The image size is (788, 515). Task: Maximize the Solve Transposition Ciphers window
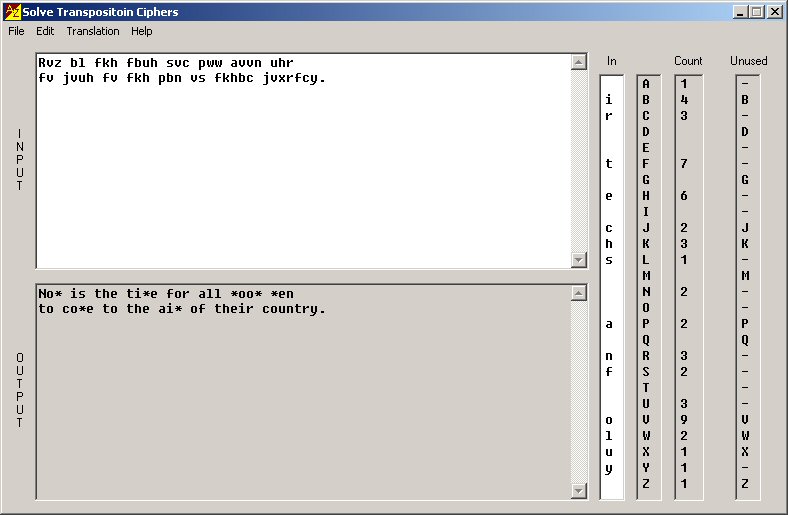pyautogui.click(x=757, y=12)
